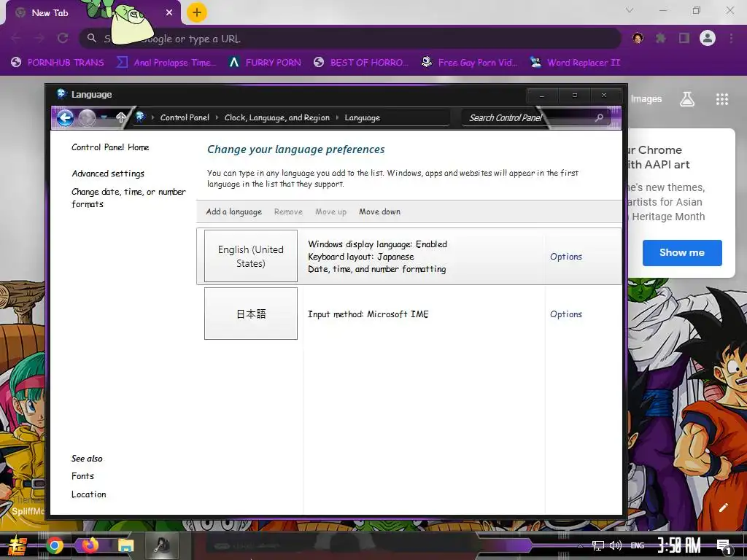Go up one level in Control Panel
The height and width of the screenshot is (560, 747).
click(x=121, y=117)
